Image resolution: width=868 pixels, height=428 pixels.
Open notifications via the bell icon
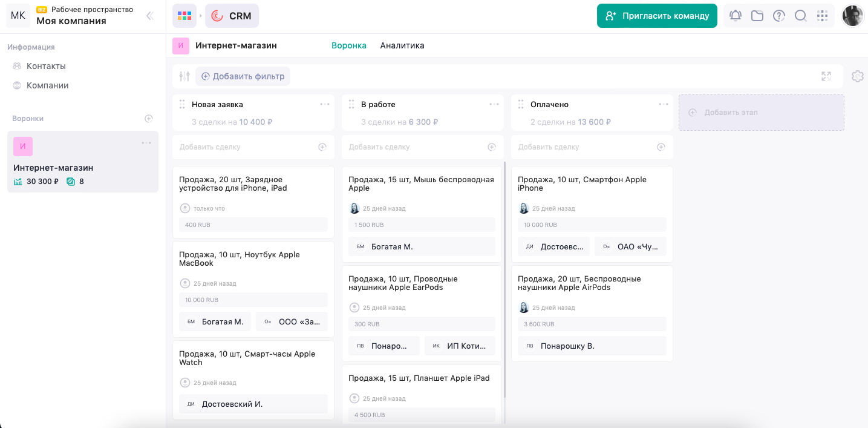pos(735,16)
